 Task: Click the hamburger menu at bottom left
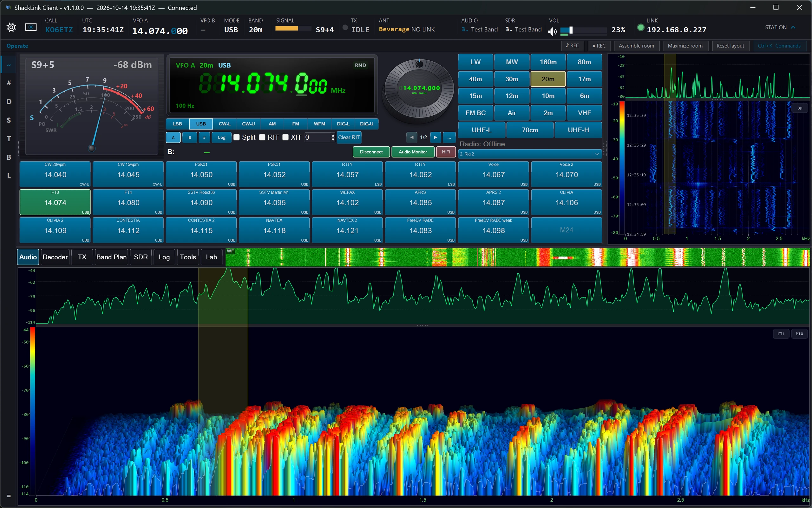pos(9,496)
